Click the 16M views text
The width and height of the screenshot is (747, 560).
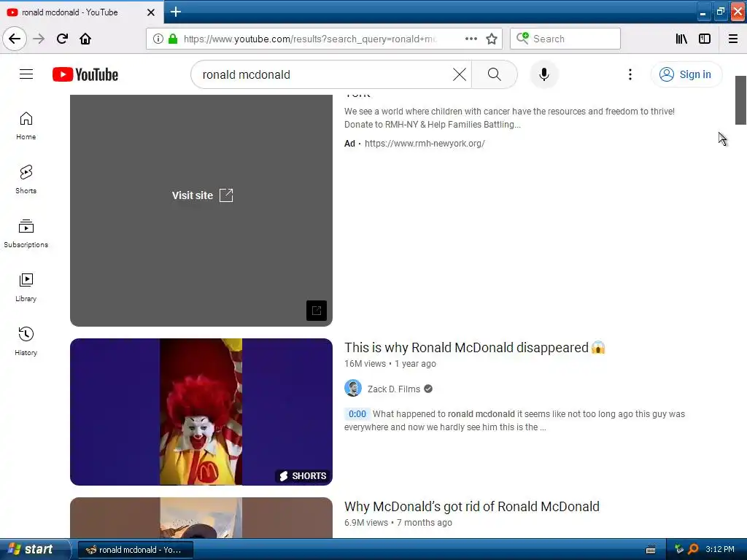(365, 364)
